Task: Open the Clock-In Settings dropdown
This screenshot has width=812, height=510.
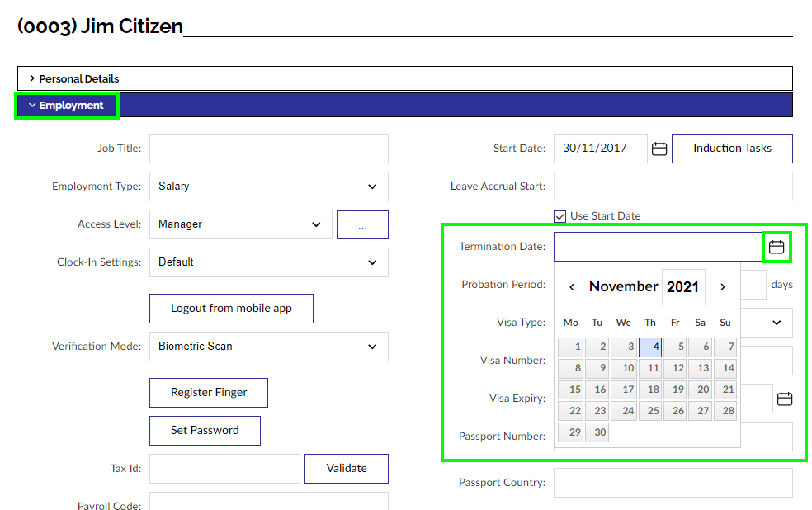Action: click(268, 262)
